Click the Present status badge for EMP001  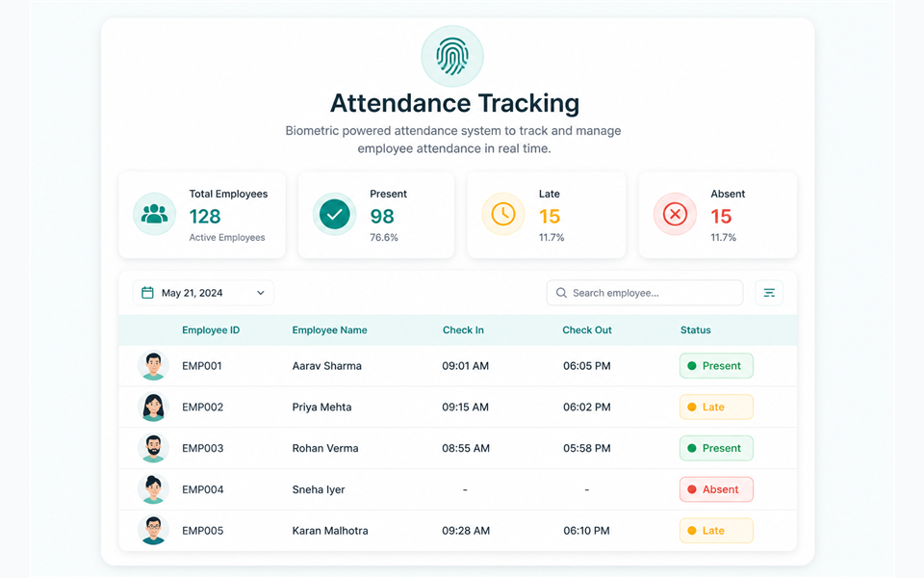tap(716, 366)
